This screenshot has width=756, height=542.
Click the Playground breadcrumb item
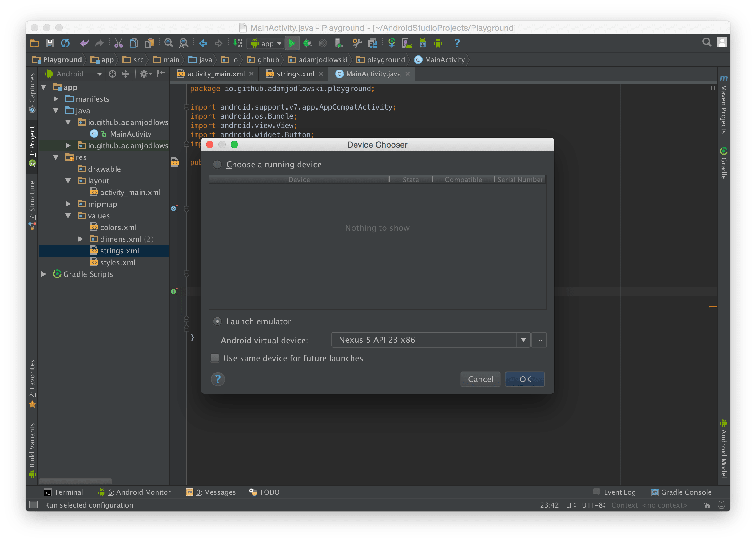(57, 60)
